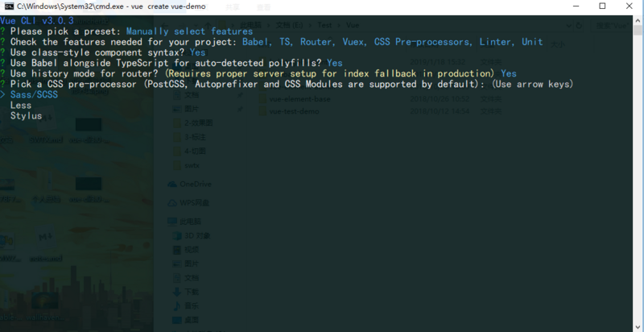Viewport: 644px width, 332px height.
Task: Click Yes answer for auto-detected polyfills
Action: tap(335, 63)
